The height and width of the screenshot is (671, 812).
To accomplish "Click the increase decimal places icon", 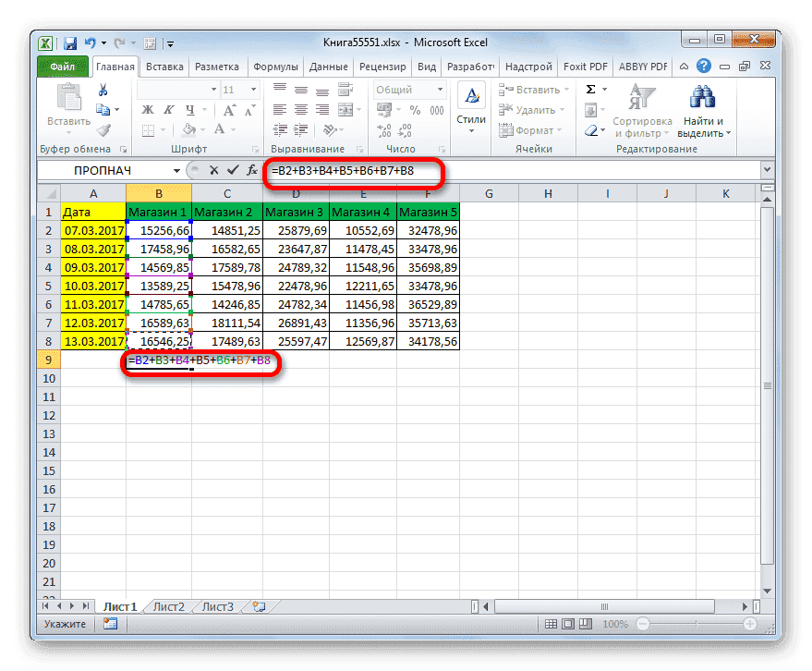I will coord(383,129).
